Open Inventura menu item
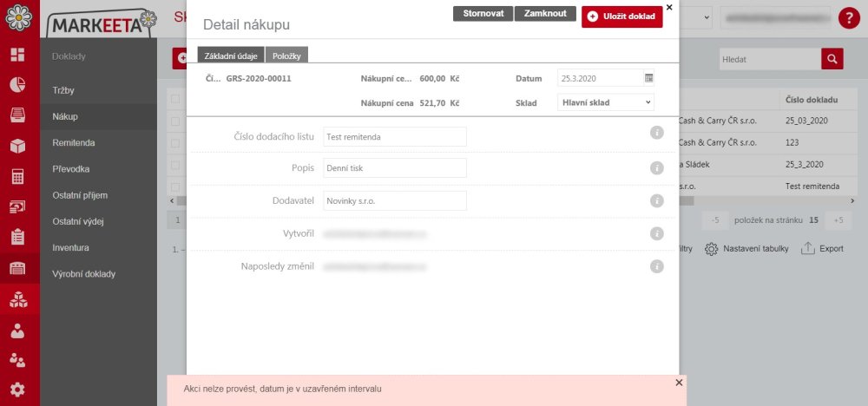The image size is (868, 406). coord(70,248)
